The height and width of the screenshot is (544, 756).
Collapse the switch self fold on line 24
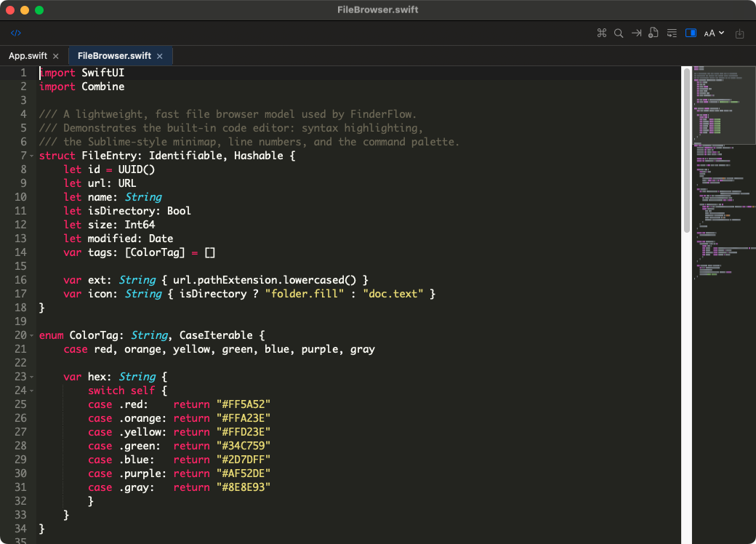tap(32, 391)
